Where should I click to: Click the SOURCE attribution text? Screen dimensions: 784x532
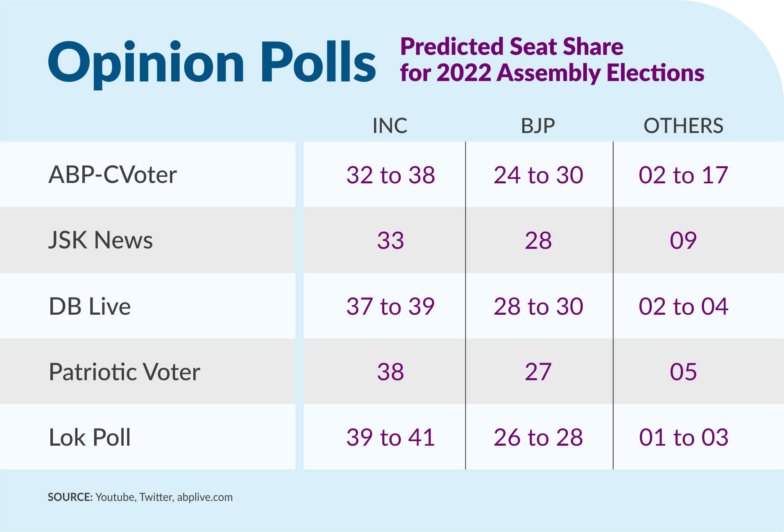tap(140, 497)
